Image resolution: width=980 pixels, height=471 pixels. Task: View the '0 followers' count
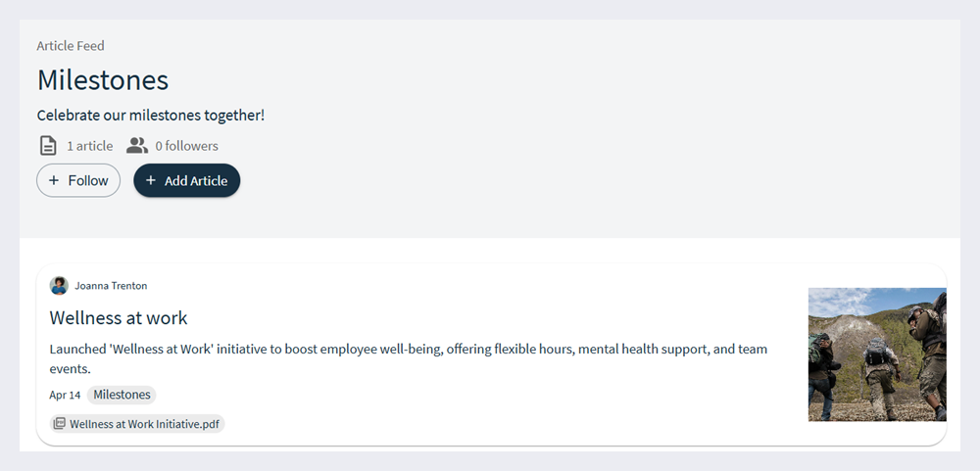(x=186, y=146)
